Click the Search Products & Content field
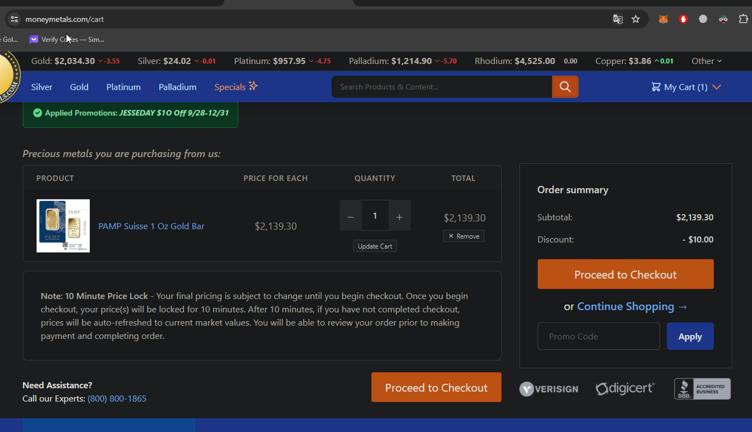This screenshot has width=752, height=432. 442,87
